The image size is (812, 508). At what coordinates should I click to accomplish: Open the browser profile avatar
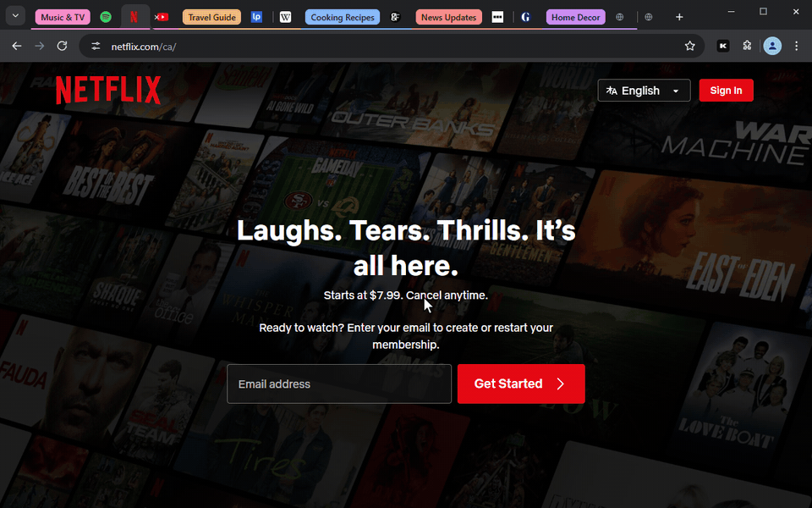772,46
